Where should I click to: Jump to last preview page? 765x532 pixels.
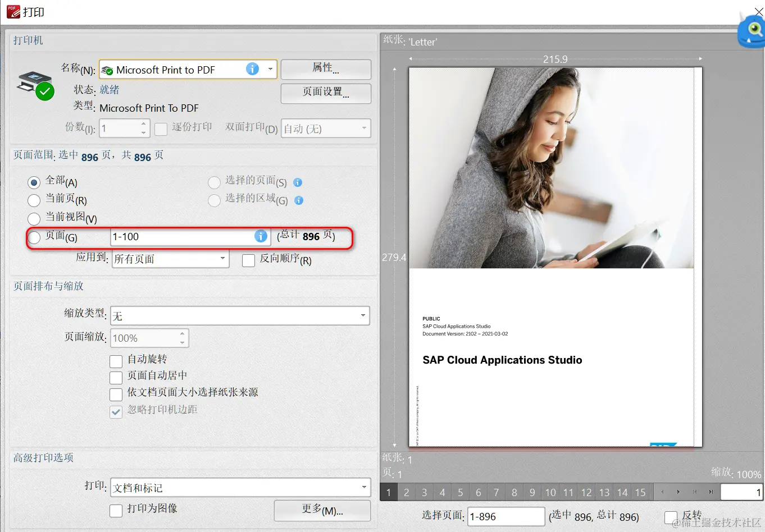pos(711,492)
